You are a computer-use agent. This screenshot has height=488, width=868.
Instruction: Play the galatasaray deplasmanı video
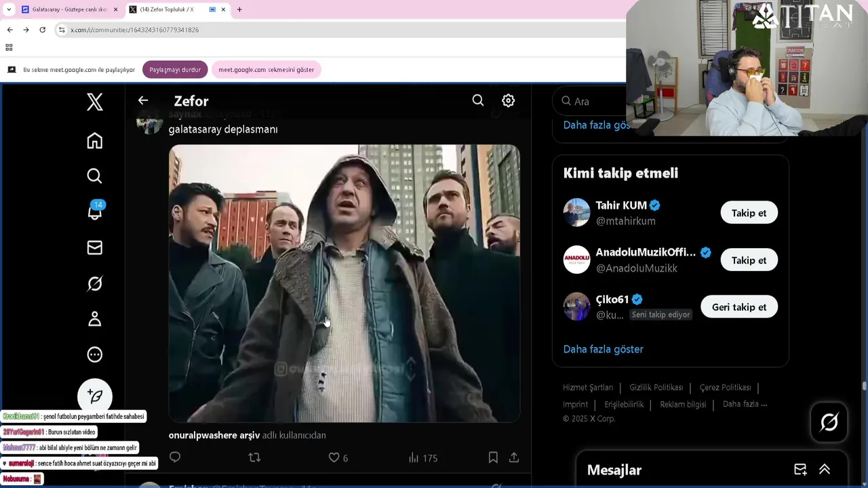344,283
